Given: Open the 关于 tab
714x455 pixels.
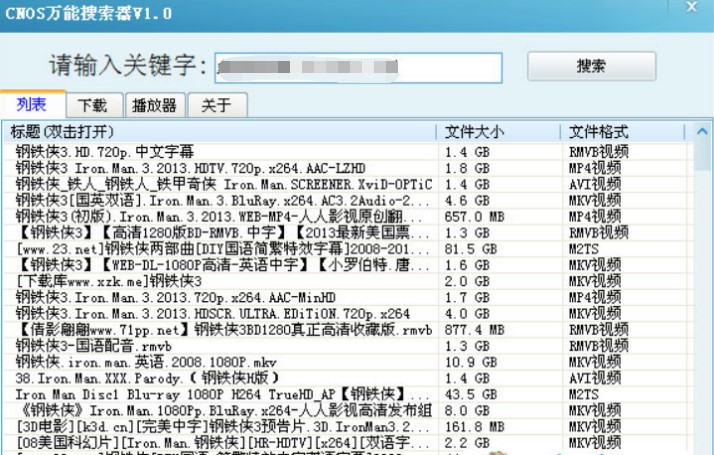Looking at the screenshot, I should 217,106.
